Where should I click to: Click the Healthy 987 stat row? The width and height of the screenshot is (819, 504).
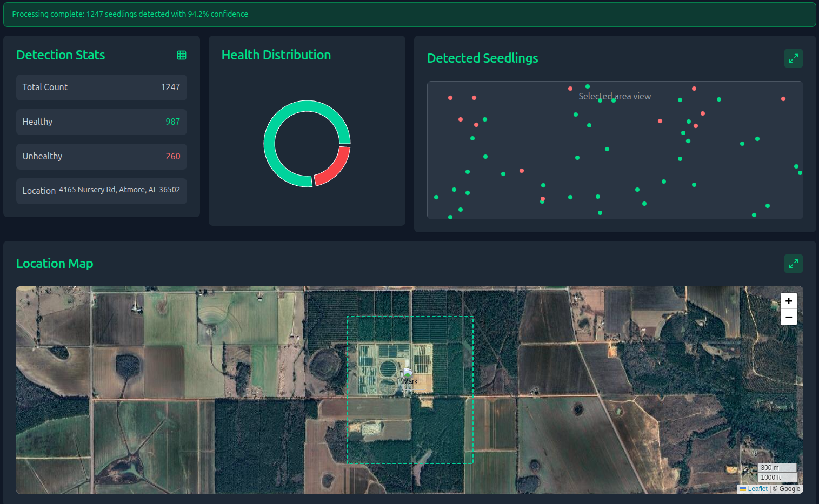(101, 122)
